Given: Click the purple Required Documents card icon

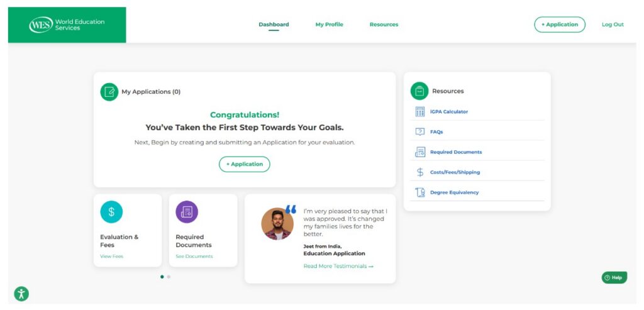Looking at the screenshot, I should pos(187,212).
